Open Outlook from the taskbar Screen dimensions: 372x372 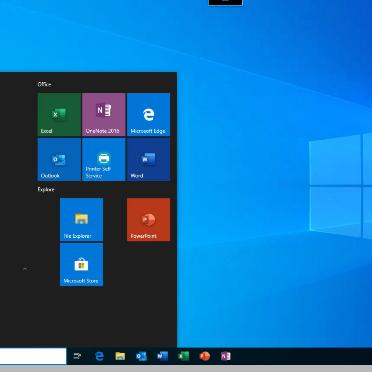pos(141,356)
